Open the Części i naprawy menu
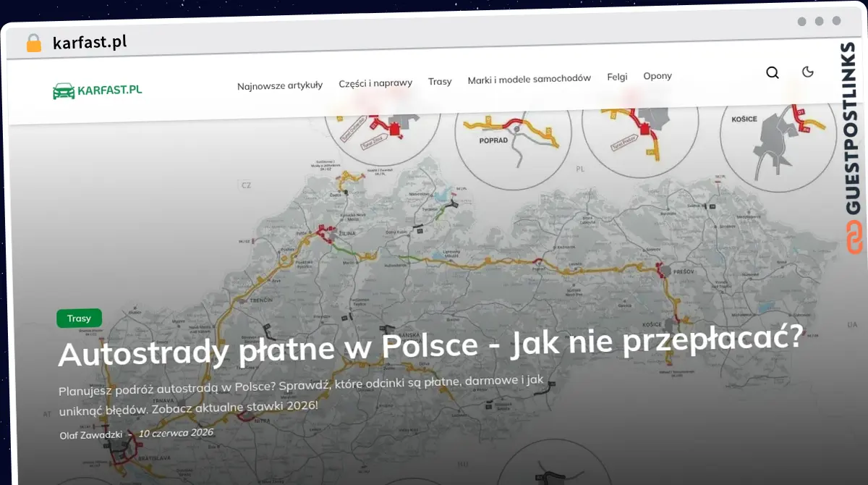868x485 pixels. [x=375, y=83]
